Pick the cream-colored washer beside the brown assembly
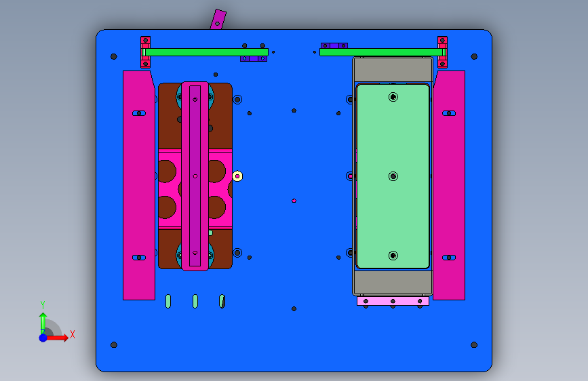Image resolution: width=588 pixels, height=381 pixels. click(x=237, y=176)
